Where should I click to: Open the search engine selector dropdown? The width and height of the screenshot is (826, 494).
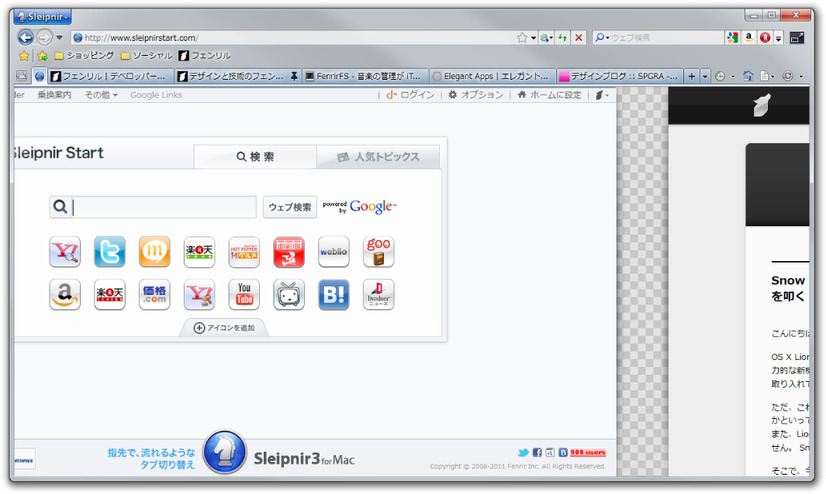click(x=602, y=37)
